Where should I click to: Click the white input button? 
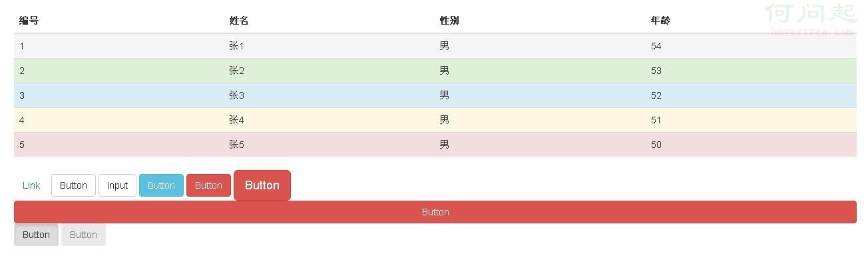117,185
